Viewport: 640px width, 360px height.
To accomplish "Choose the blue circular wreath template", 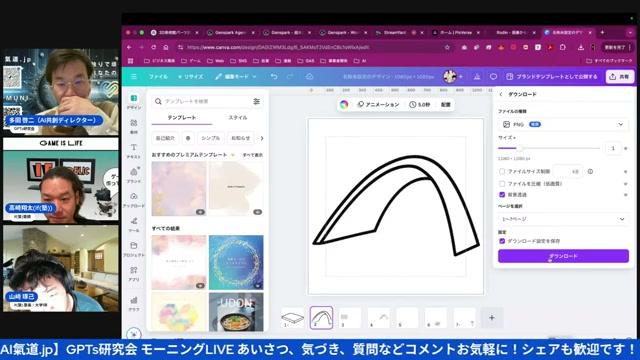I will [236, 262].
